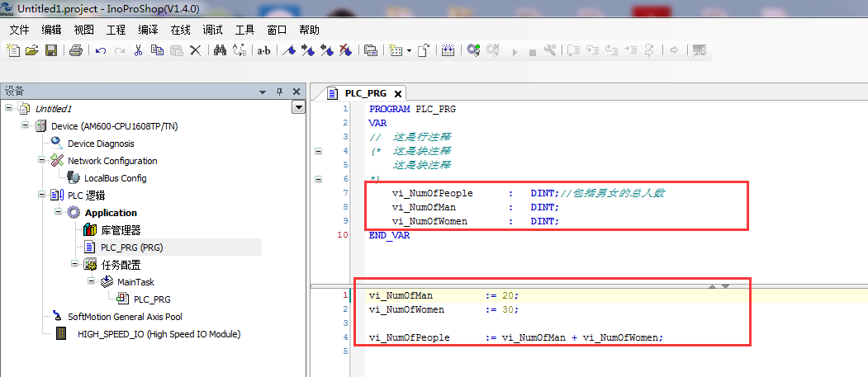Image resolution: width=868 pixels, height=377 pixels.
Task: Open the device tree dropdown button
Action: click(x=298, y=108)
